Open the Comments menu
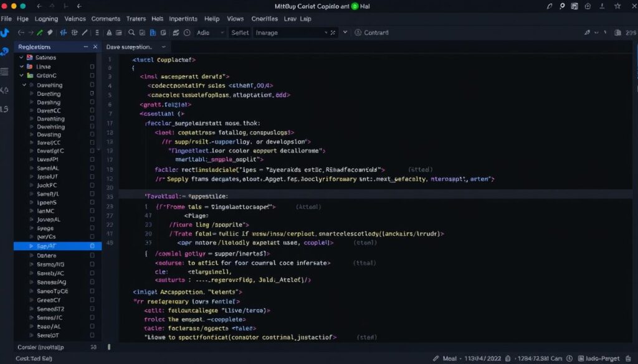Screen dimensions: 638x364 point(105,19)
